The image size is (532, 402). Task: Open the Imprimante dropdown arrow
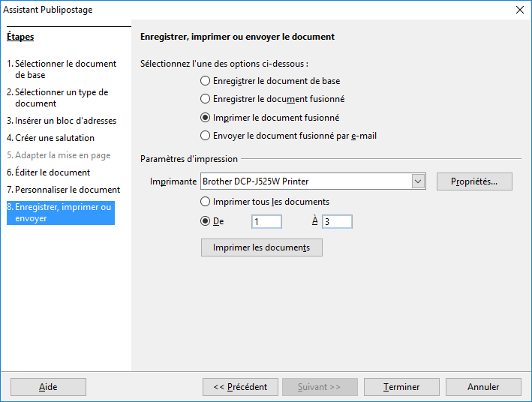pyautogui.click(x=418, y=181)
